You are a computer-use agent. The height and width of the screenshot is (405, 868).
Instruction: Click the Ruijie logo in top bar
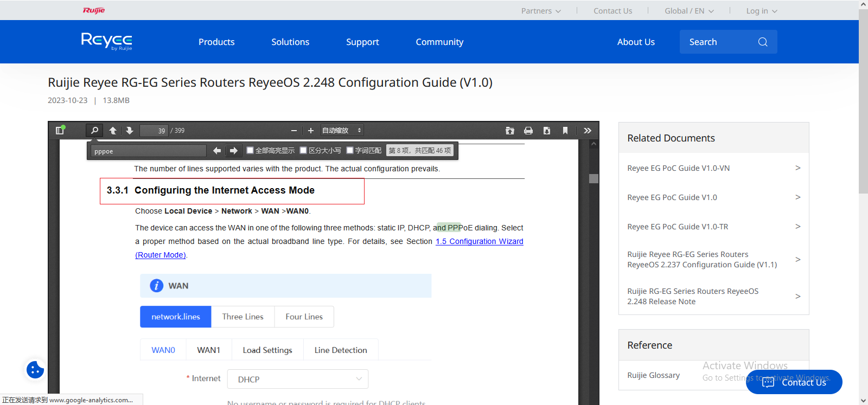(94, 10)
